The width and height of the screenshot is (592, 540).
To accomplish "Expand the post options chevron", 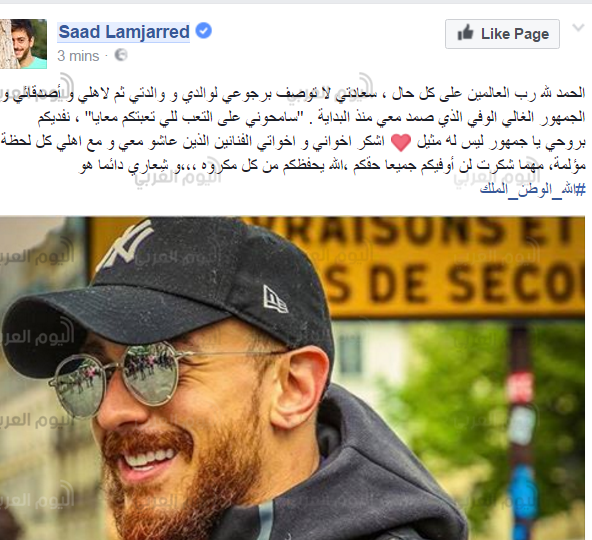I will click(x=578, y=28).
